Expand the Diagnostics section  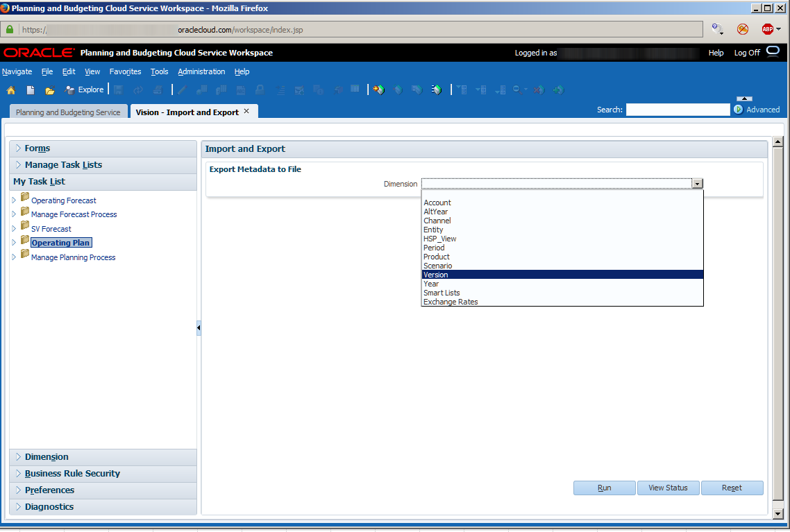point(18,506)
